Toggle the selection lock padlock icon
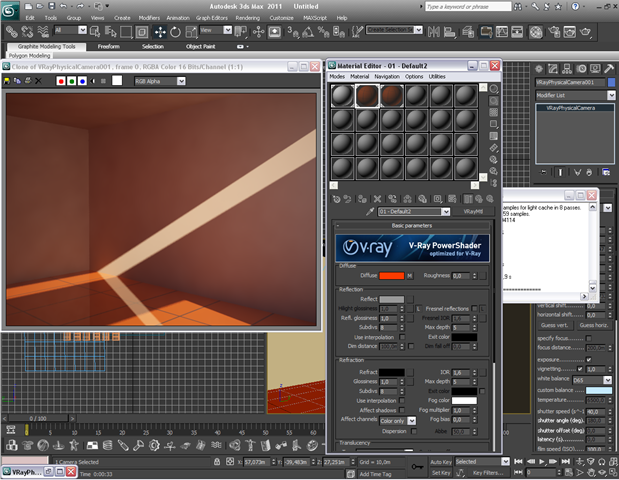 click(x=217, y=461)
